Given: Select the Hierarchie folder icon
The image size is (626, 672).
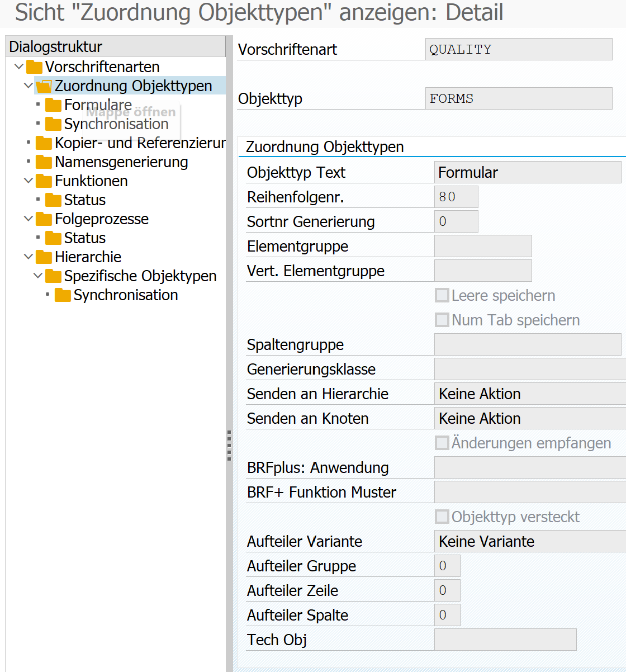Looking at the screenshot, I should pos(44,257).
